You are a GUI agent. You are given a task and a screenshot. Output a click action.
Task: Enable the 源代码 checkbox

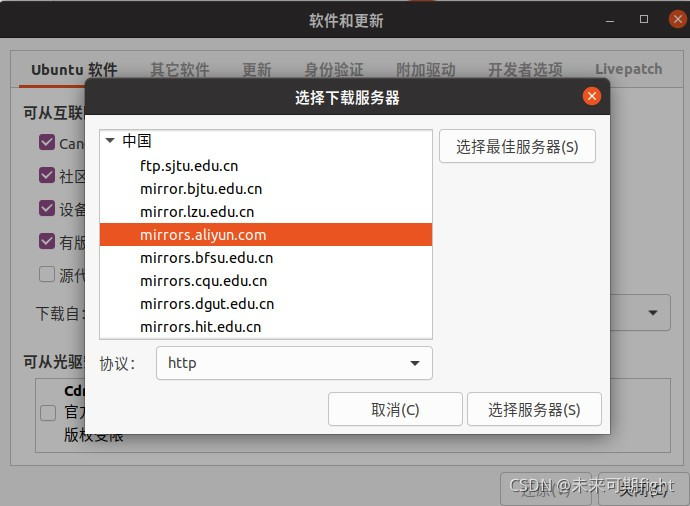(47, 274)
